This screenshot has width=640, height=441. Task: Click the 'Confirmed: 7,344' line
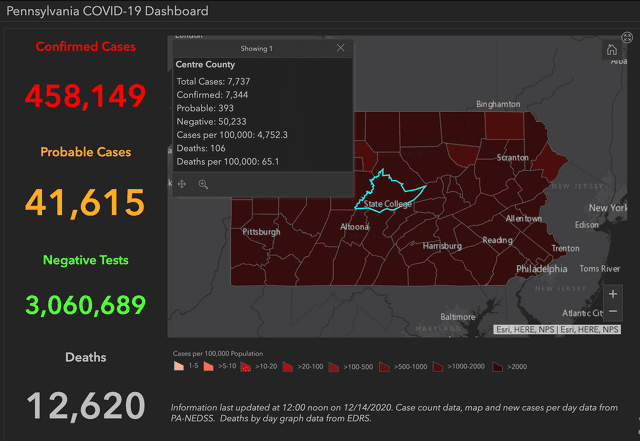tap(212, 95)
